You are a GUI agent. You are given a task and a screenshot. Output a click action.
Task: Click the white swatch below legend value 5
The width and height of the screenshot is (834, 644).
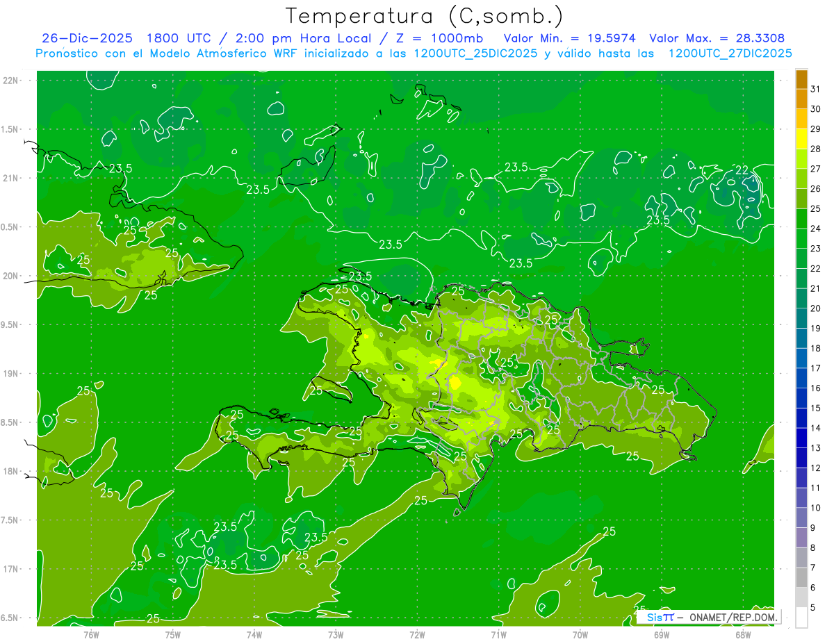point(801,617)
